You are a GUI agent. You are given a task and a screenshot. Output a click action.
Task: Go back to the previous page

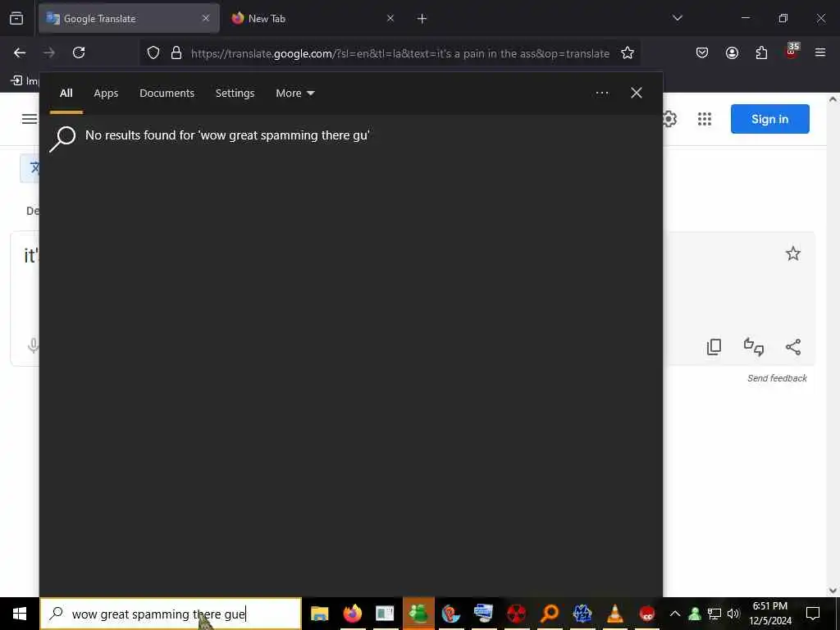coord(20,52)
